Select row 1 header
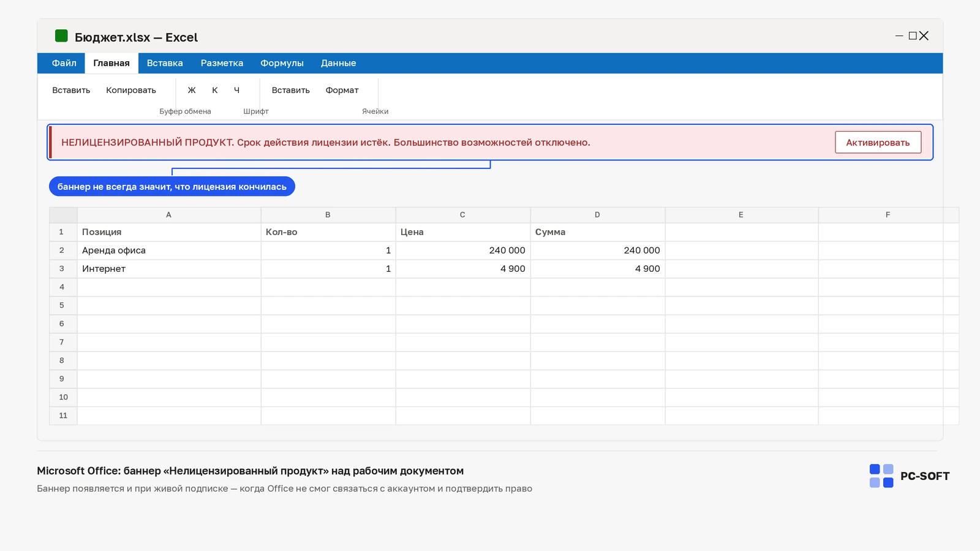Image resolution: width=980 pixels, height=551 pixels. [63, 232]
